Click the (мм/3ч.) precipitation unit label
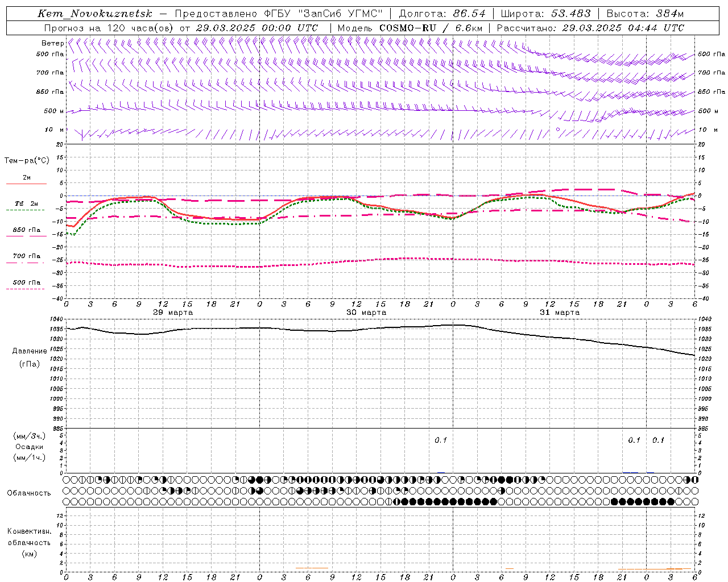Viewport: 728px width, 582px height. point(30,436)
